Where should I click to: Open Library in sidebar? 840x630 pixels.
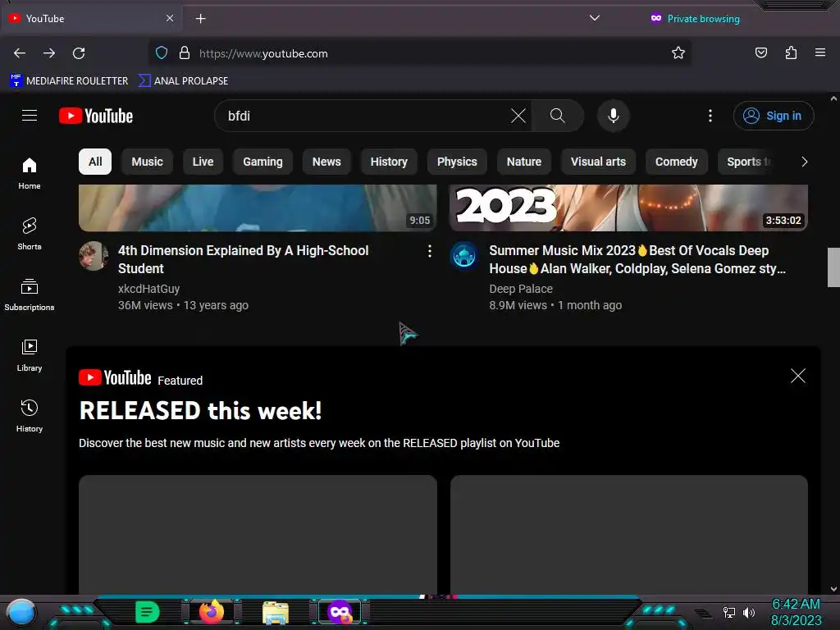point(30,355)
